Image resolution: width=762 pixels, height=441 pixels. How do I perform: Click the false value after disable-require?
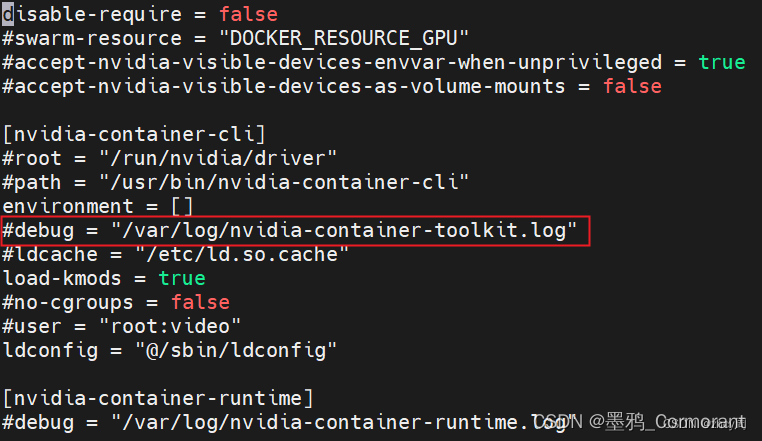(248, 14)
